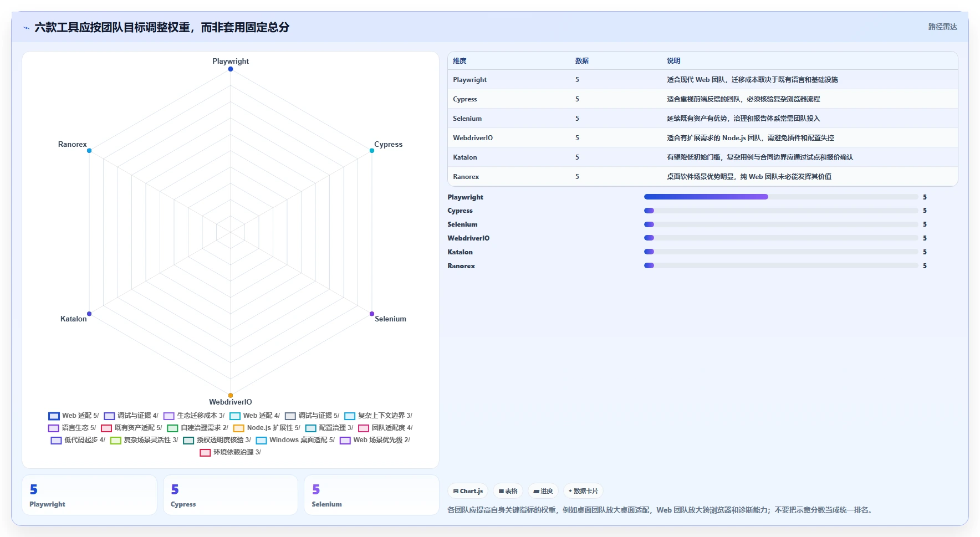
Task: Toggle the '调试与证据 4/' legend dataset
Action: click(131, 416)
